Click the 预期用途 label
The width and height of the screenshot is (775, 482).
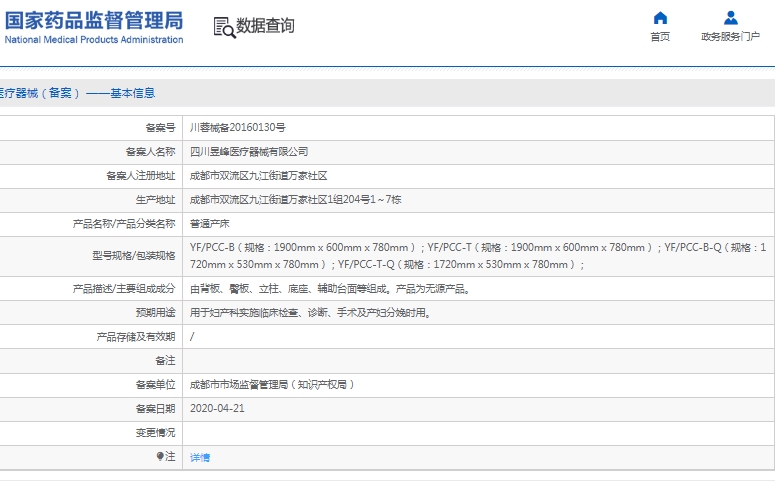(x=155, y=312)
